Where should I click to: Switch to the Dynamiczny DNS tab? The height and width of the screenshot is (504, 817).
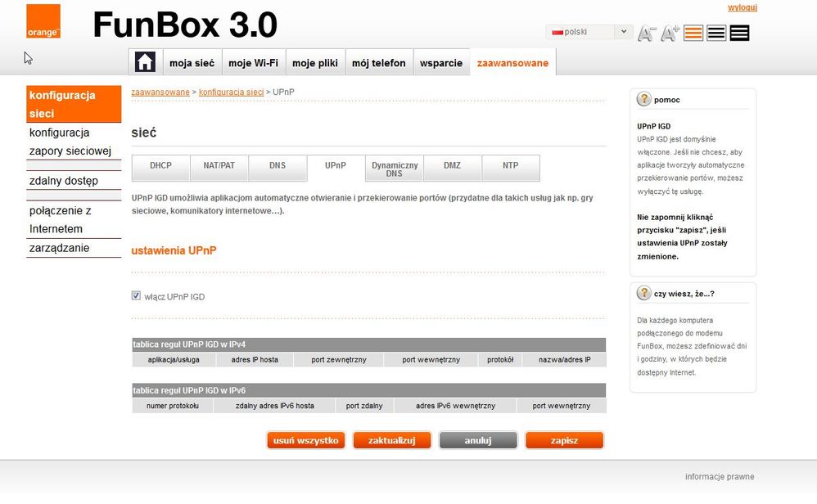[x=395, y=169]
